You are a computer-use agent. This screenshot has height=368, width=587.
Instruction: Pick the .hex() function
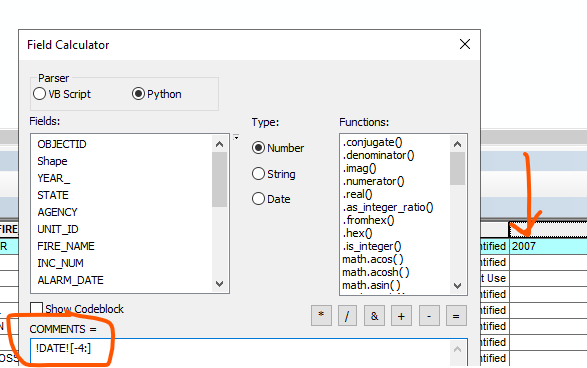[x=357, y=233]
